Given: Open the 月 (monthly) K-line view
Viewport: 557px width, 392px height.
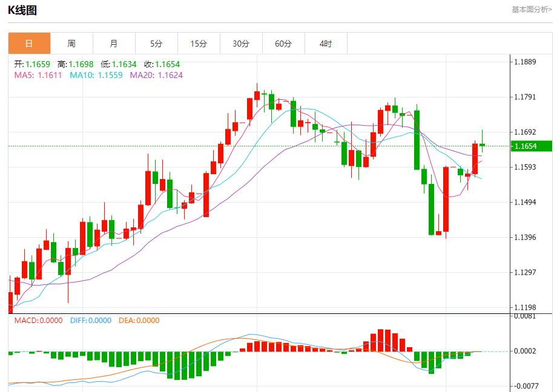Looking at the screenshot, I should pos(113,43).
